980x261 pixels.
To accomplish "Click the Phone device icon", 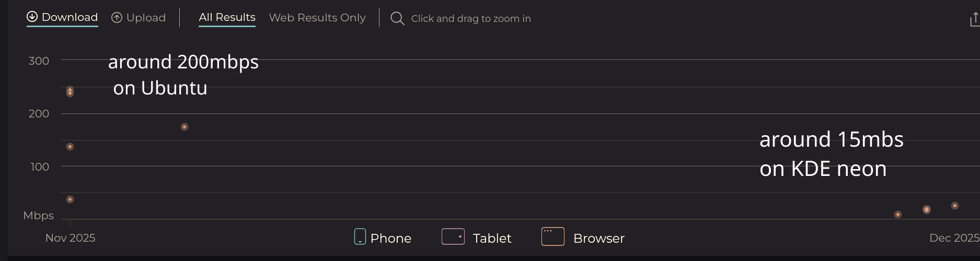I will tap(360, 236).
